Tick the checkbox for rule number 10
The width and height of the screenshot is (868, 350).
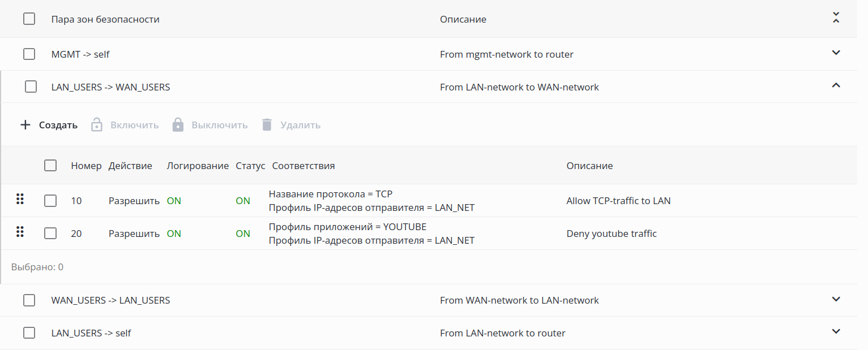tap(50, 201)
